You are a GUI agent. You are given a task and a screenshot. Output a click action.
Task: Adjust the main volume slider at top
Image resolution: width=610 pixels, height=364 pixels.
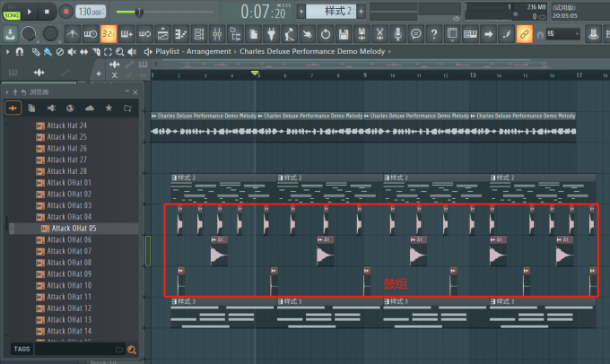tap(139, 12)
